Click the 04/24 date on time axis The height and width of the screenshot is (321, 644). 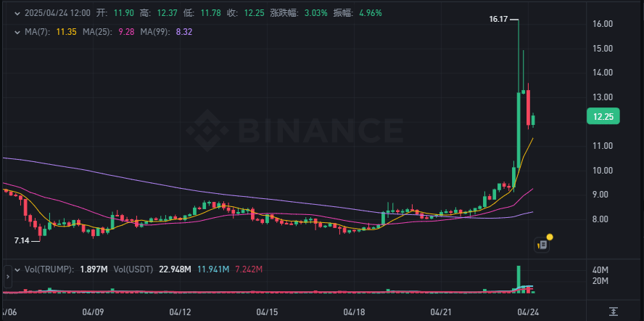tap(528, 312)
